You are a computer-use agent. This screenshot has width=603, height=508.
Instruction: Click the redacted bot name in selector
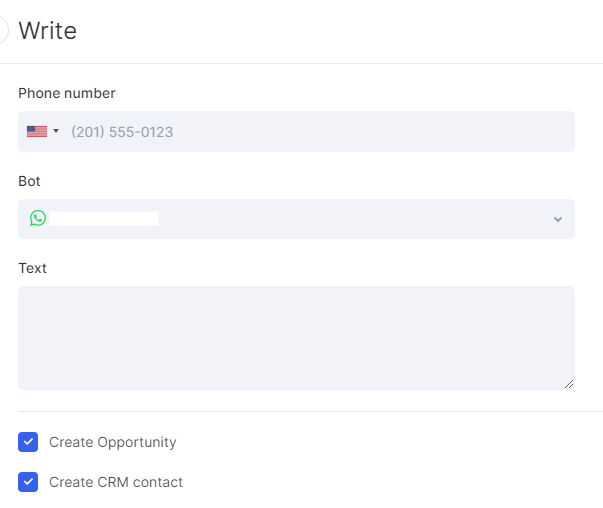point(104,218)
